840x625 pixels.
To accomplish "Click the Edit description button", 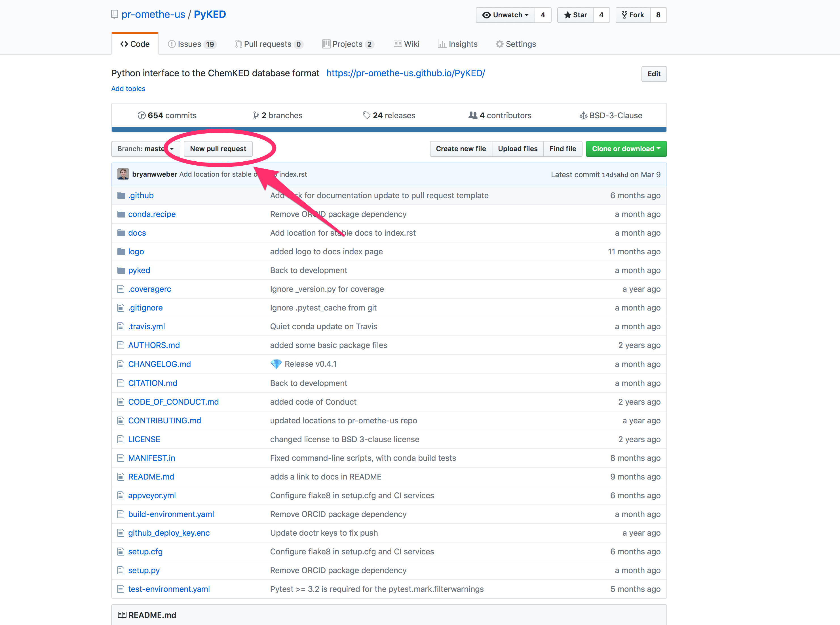I will coord(654,74).
